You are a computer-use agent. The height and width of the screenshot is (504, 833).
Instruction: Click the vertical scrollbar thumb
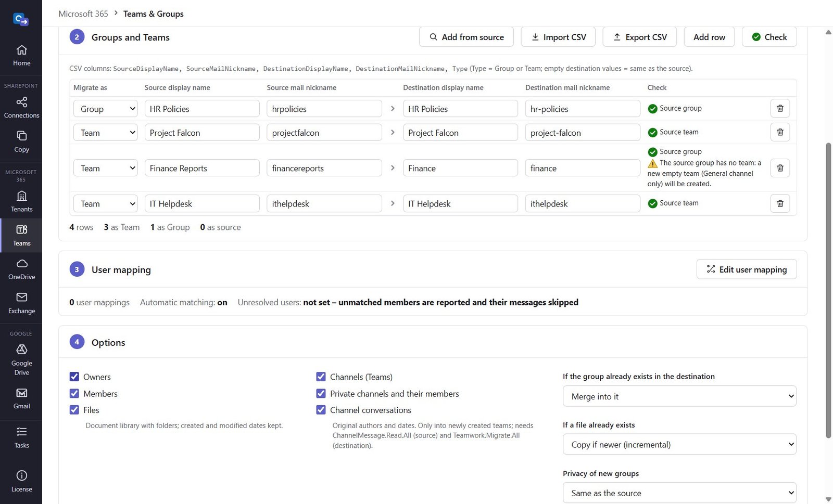point(828,290)
